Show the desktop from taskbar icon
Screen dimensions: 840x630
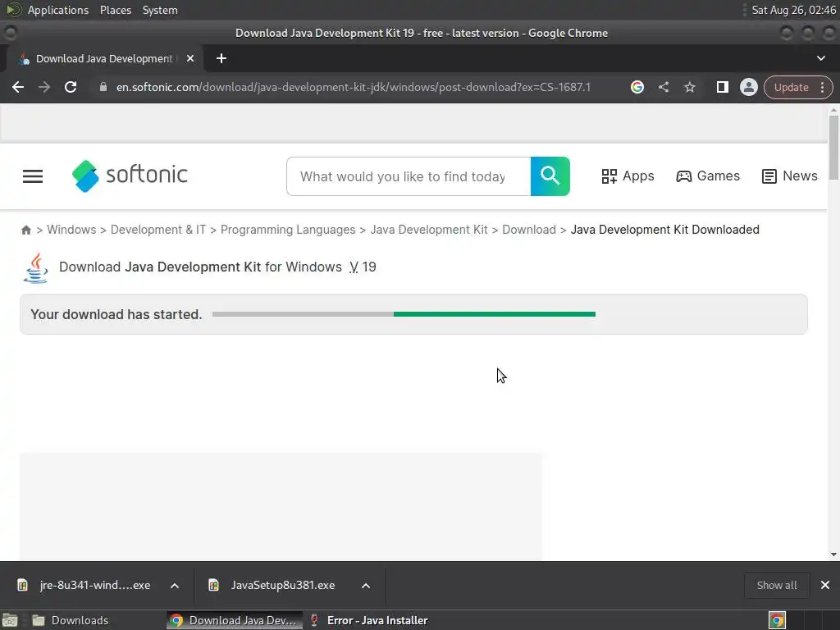(10, 620)
